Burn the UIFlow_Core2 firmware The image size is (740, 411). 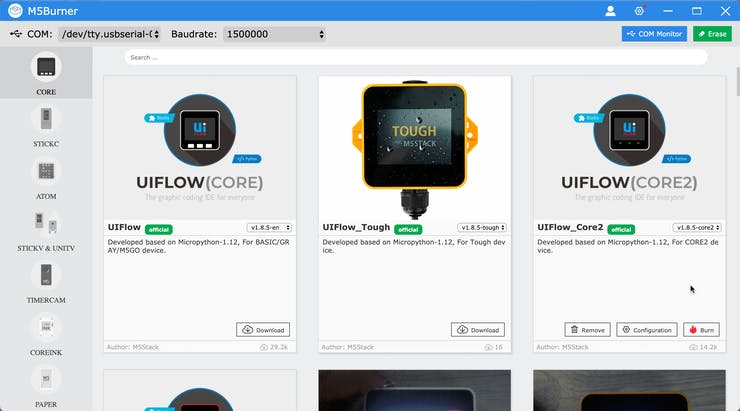(701, 329)
